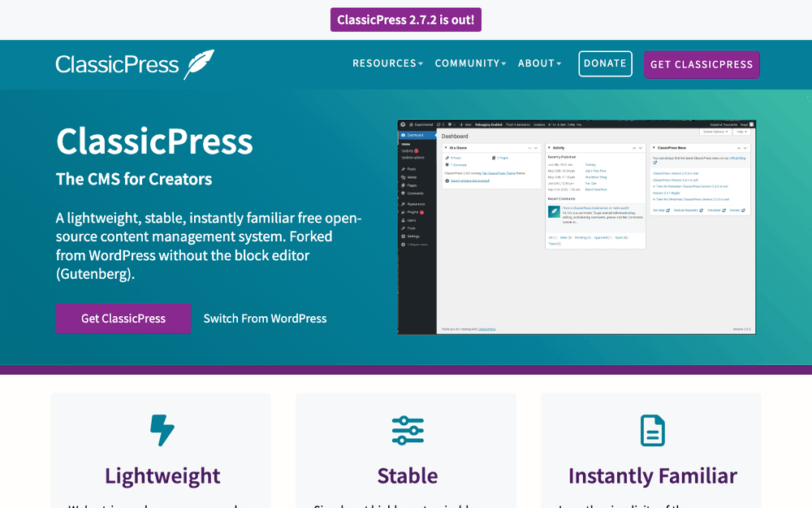Expand the About dropdown menu
The height and width of the screenshot is (508, 812).
click(539, 63)
